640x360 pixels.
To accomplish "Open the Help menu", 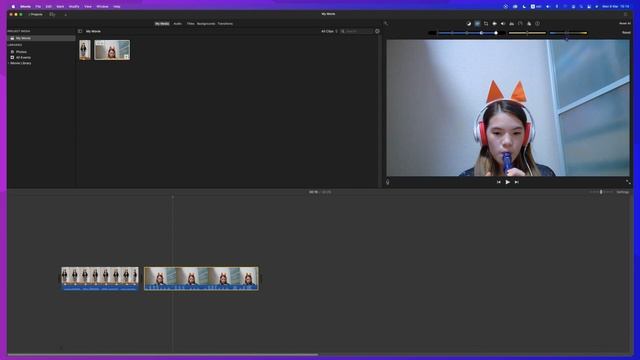I will [x=117, y=7].
